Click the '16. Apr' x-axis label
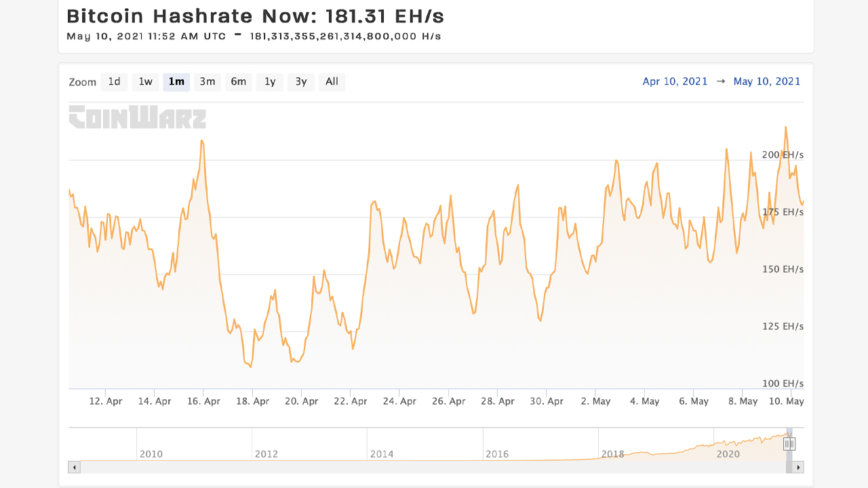Screen dimensions: 868x488 tap(203, 401)
